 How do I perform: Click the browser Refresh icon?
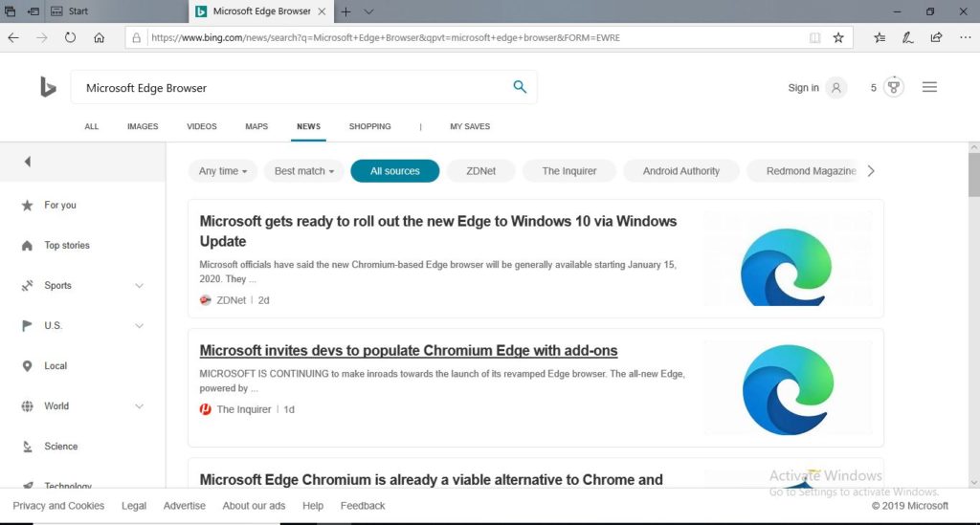point(70,37)
